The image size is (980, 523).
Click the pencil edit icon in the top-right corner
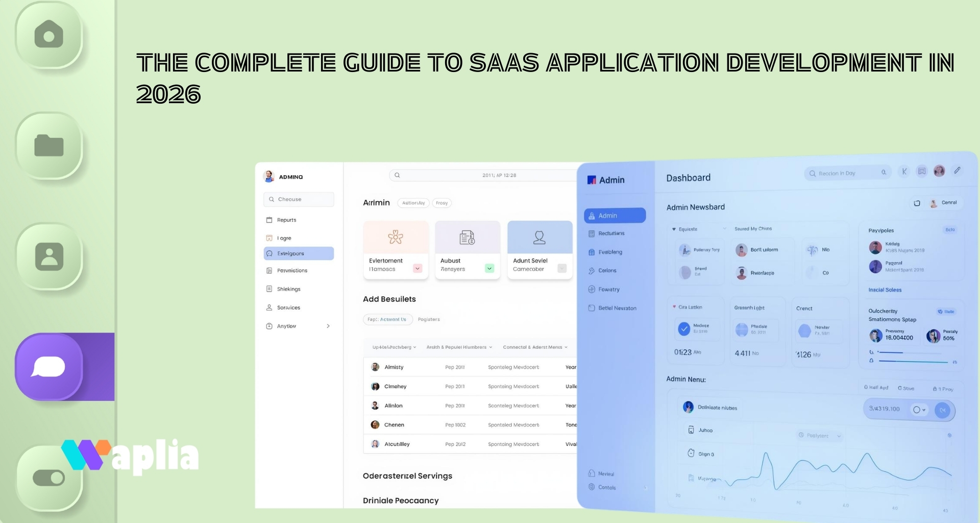[x=958, y=171]
